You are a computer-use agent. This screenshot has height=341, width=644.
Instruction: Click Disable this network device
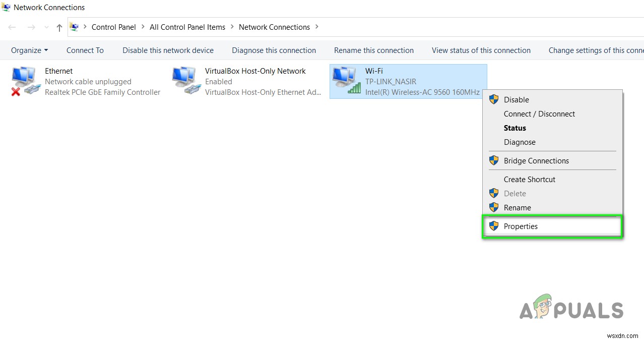click(x=168, y=50)
